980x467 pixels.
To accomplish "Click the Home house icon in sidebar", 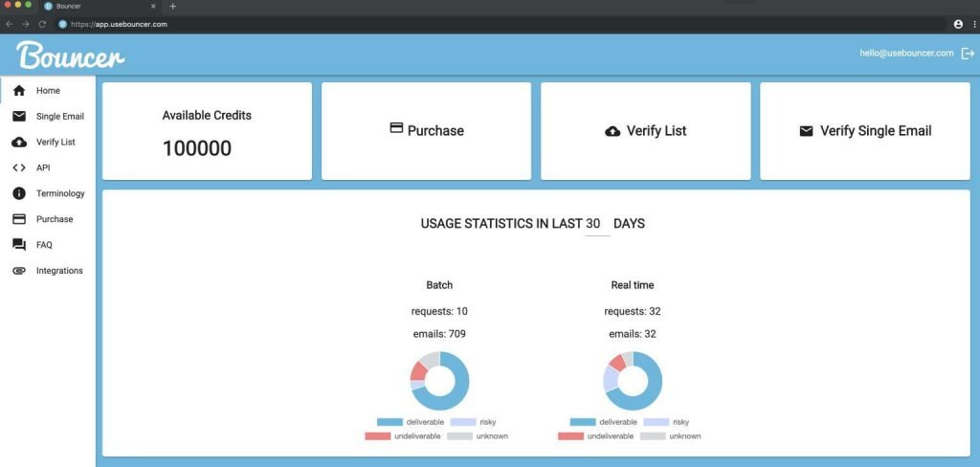I will (x=19, y=91).
